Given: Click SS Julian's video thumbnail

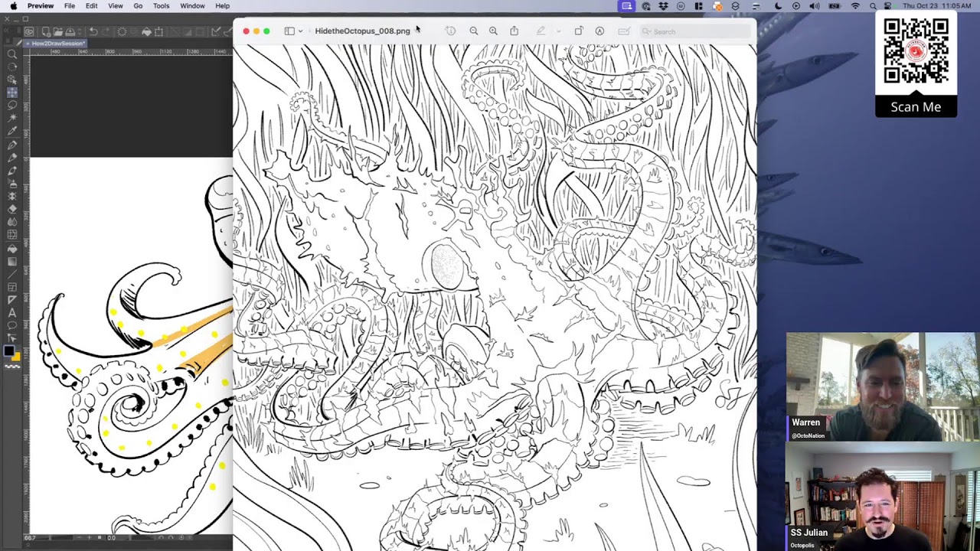Looking at the screenshot, I should click(883, 496).
